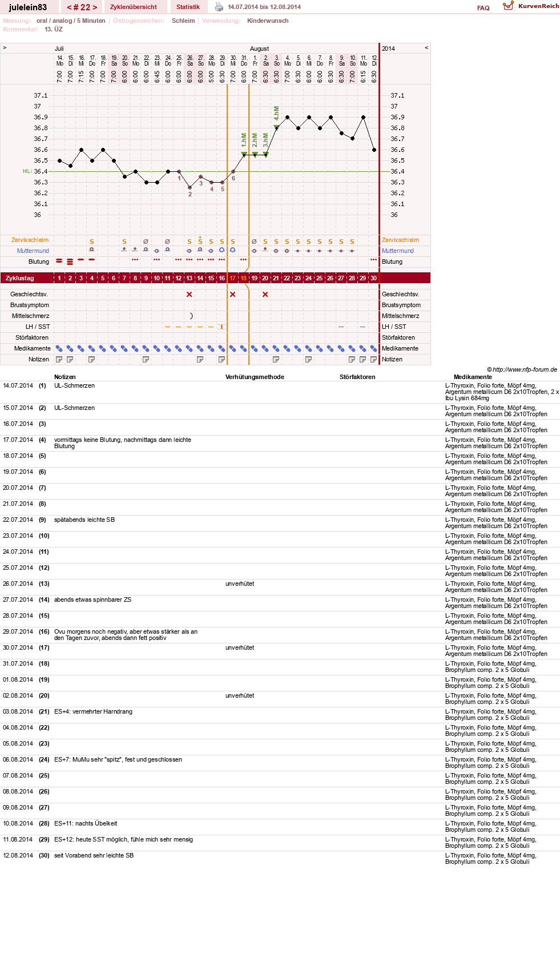The image size is (560, 978).
Task: Click the note 'abends etwas spinnbarer ZS'
Action: point(92,599)
